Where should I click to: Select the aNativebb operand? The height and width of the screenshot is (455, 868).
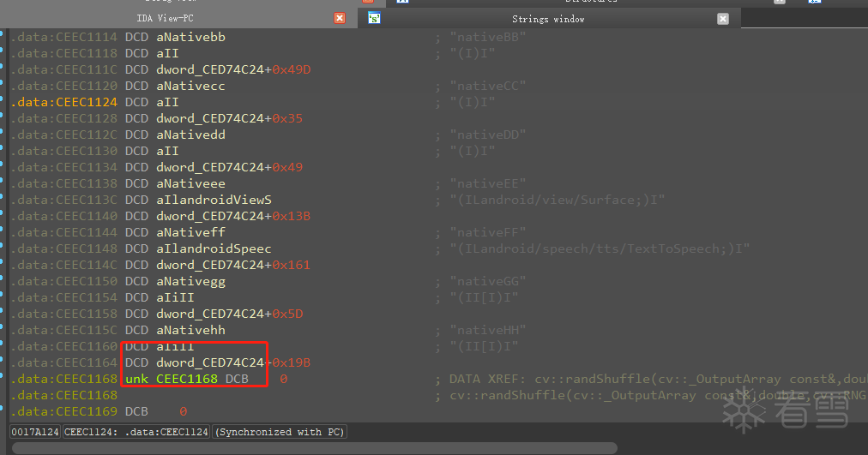190,37
